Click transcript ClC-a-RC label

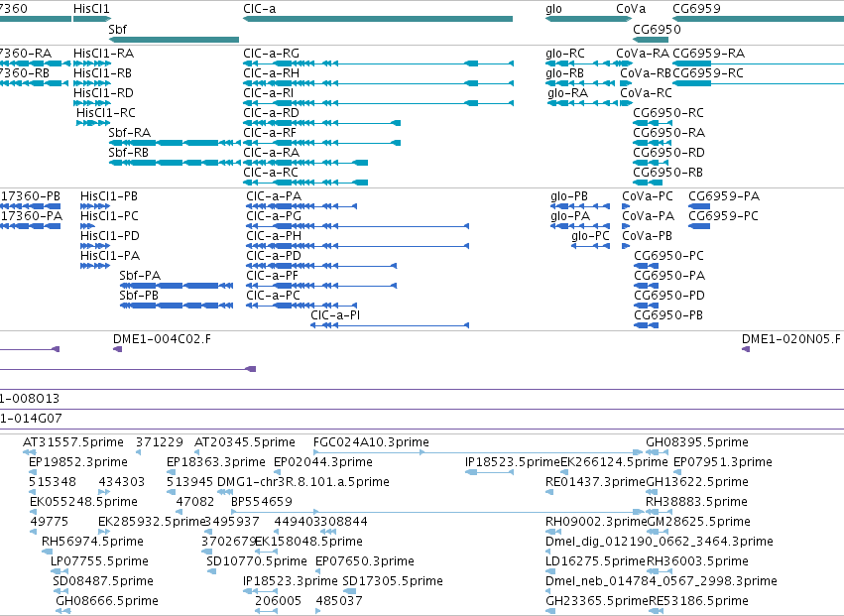[270, 173]
